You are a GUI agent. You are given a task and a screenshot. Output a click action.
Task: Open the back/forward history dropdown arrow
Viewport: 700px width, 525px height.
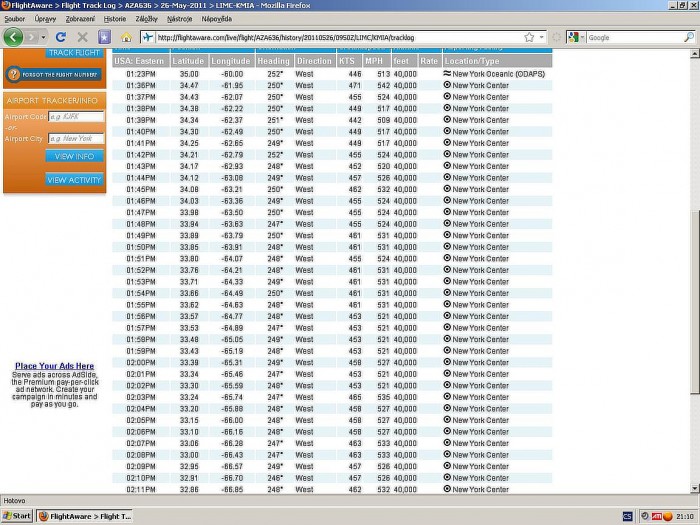click(43, 38)
